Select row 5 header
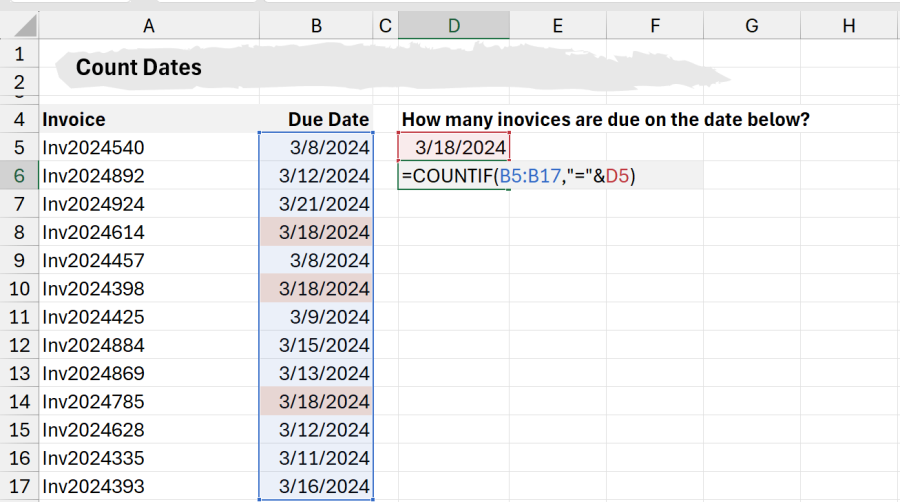This screenshot has width=900, height=502. point(20,147)
